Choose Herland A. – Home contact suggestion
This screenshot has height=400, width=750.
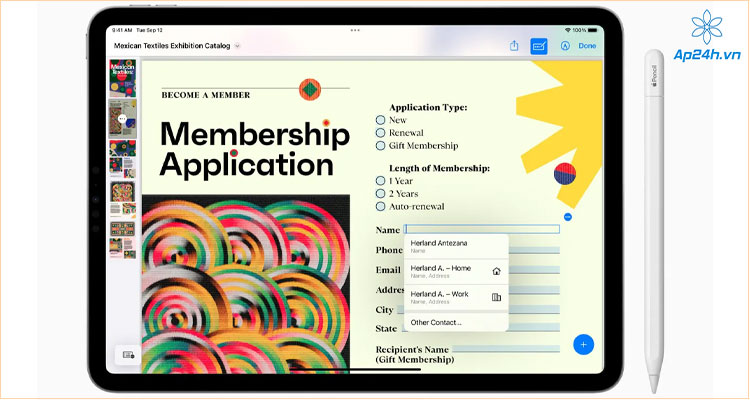click(456, 271)
